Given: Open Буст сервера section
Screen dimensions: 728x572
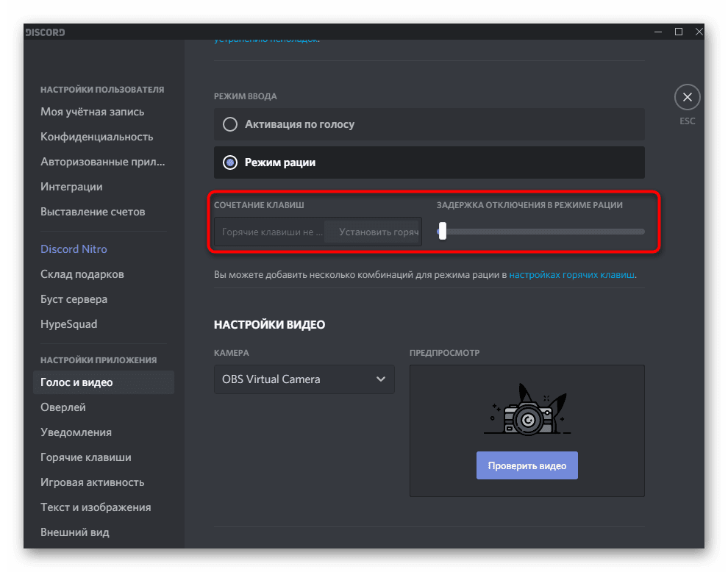Looking at the screenshot, I should pyautogui.click(x=74, y=299).
